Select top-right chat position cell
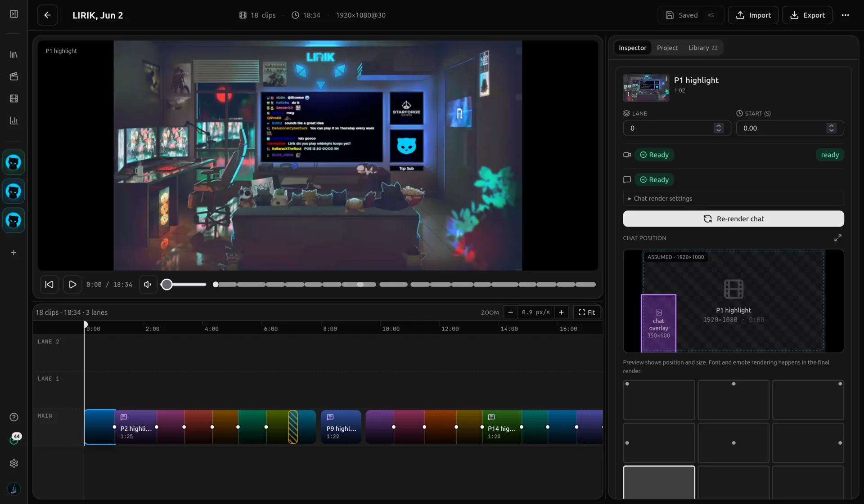 click(808, 400)
